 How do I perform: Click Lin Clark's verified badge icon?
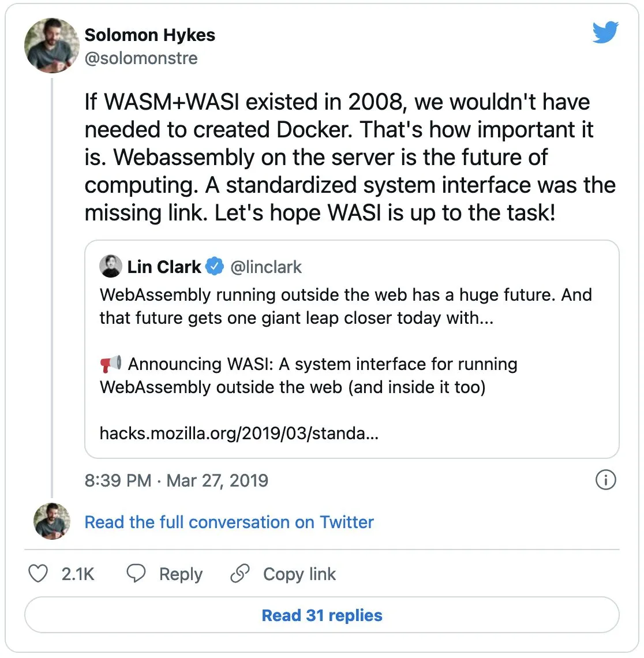(214, 266)
